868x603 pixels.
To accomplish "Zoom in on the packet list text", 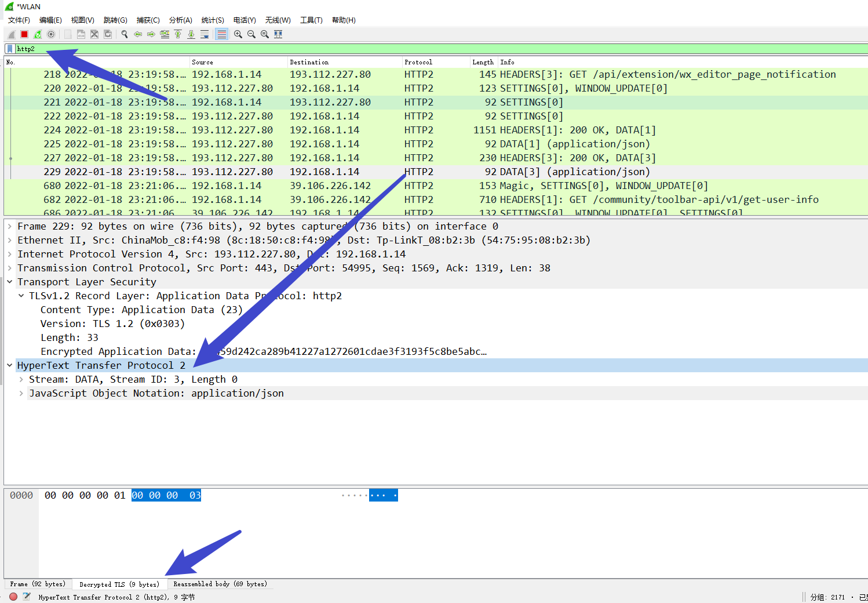I will 238,34.
